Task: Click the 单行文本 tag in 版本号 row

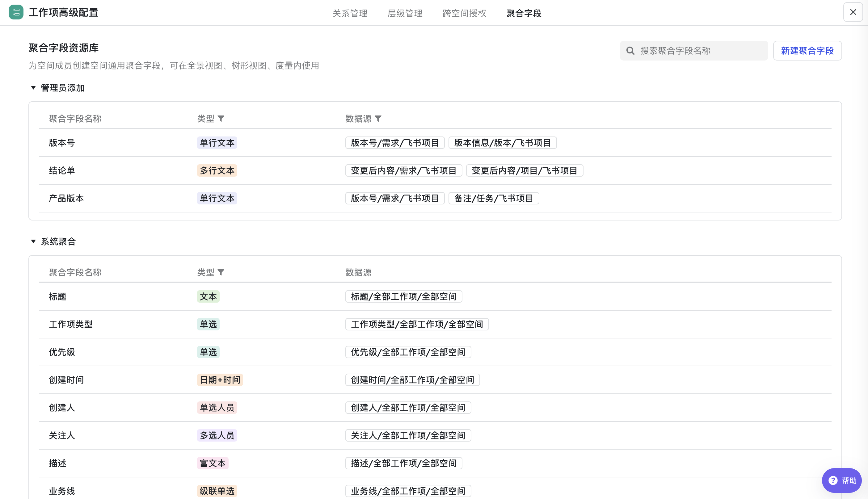Action: (x=217, y=143)
